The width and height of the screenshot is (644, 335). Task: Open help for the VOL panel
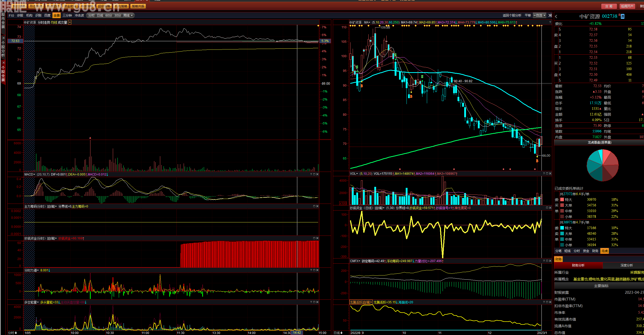coord(544,174)
